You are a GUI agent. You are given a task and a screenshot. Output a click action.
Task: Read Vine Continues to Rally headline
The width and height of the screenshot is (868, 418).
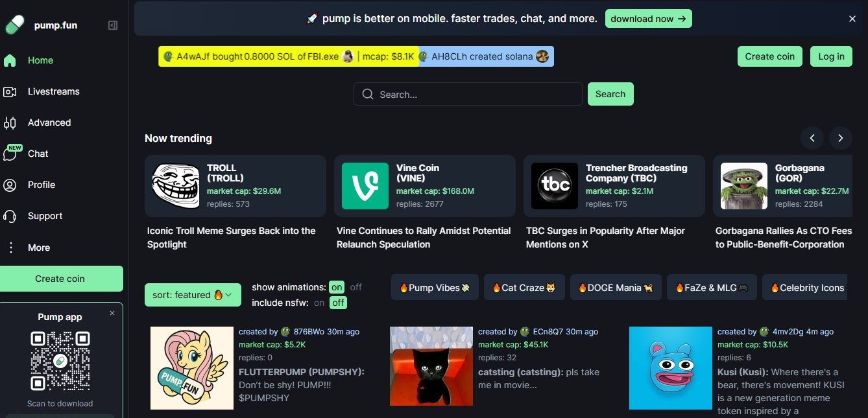coord(424,238)
